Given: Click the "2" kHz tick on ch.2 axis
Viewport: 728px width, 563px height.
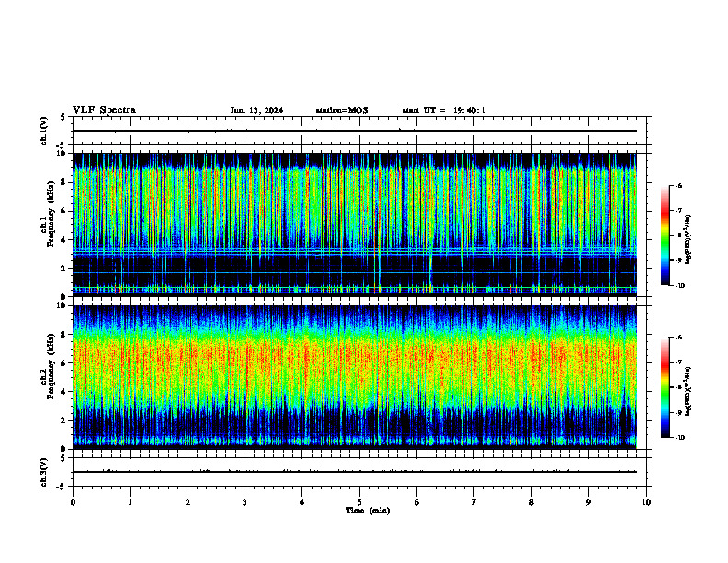Looking at the screenshot, I should click(64, 420).
